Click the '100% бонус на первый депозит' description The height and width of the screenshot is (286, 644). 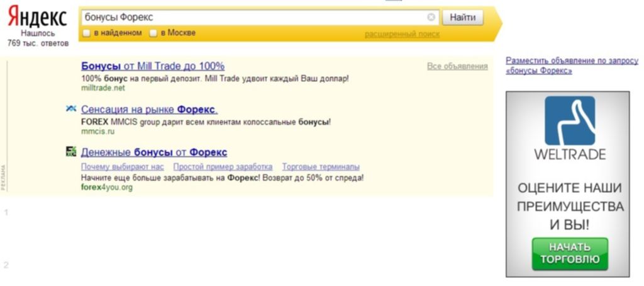click(215, 77)
